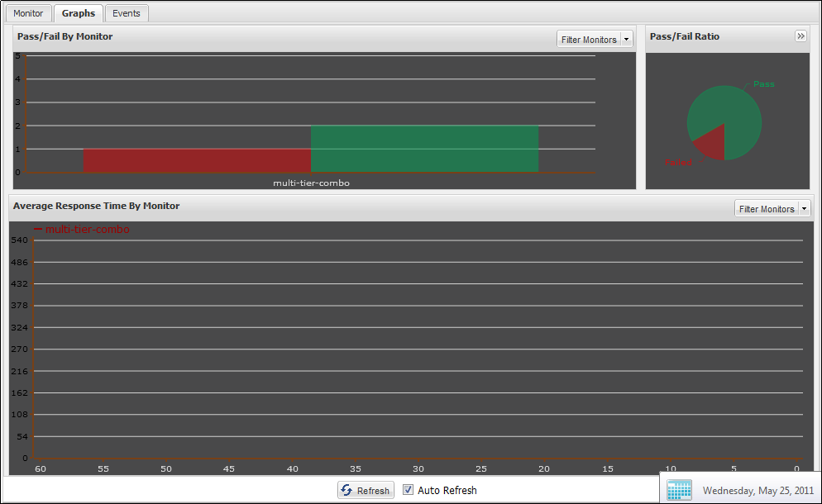Click the Refresh button
Screen dimensions: 822x504
[366, 490]
